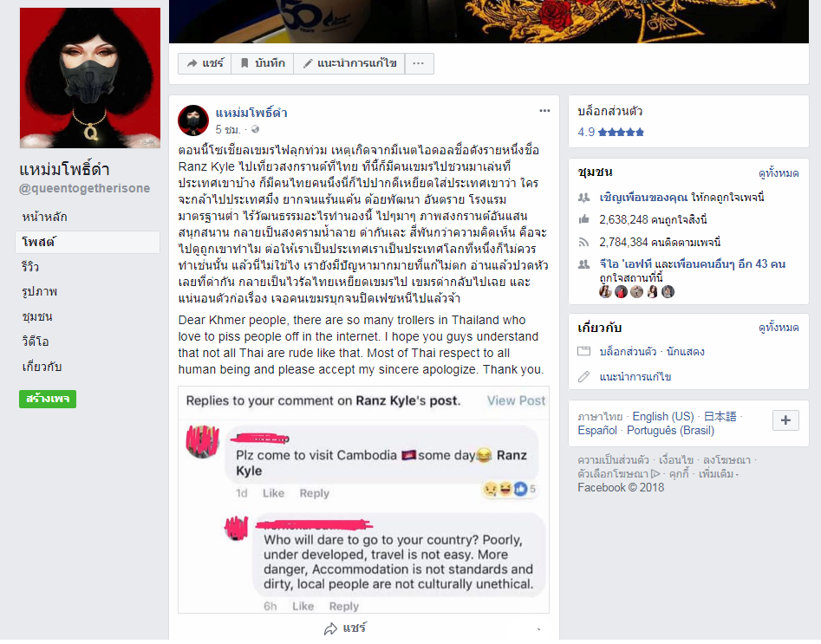The image size is (821, 644).
Task: Open the page profile picture
Action: click(x=90, y=78)
